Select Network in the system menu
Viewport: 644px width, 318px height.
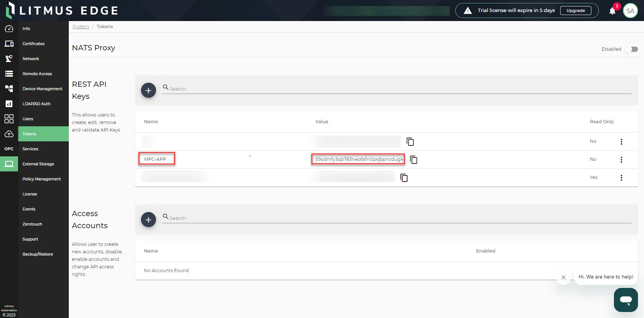(x=43, y=59)
